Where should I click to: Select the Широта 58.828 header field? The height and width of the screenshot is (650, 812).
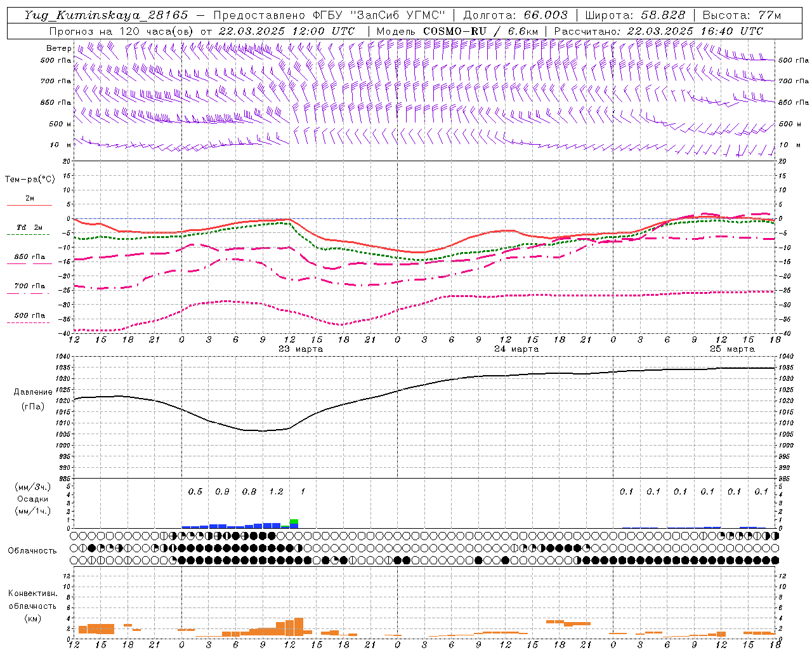pos(635,15)
